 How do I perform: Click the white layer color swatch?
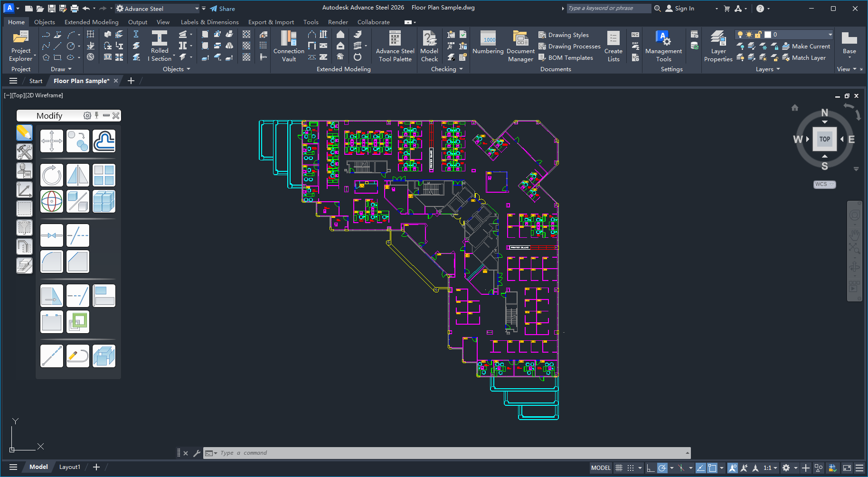click(x=768, y=34)
